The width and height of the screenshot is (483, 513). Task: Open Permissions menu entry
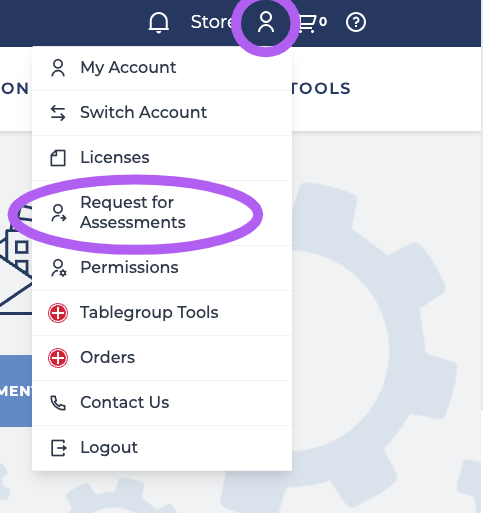tap(162, 268)
